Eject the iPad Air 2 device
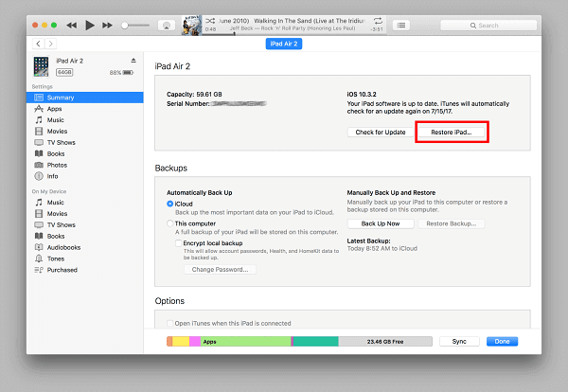 tap(133, 61)
